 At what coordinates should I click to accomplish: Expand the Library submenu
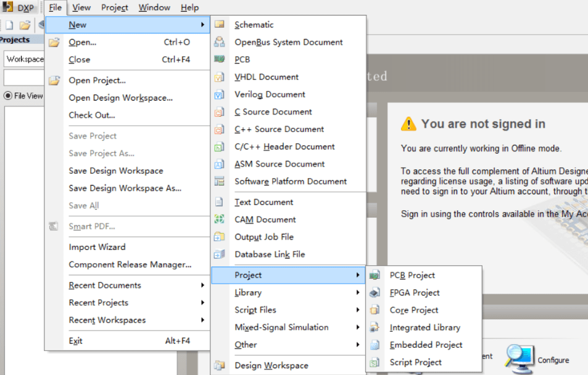tap(248, 292)
